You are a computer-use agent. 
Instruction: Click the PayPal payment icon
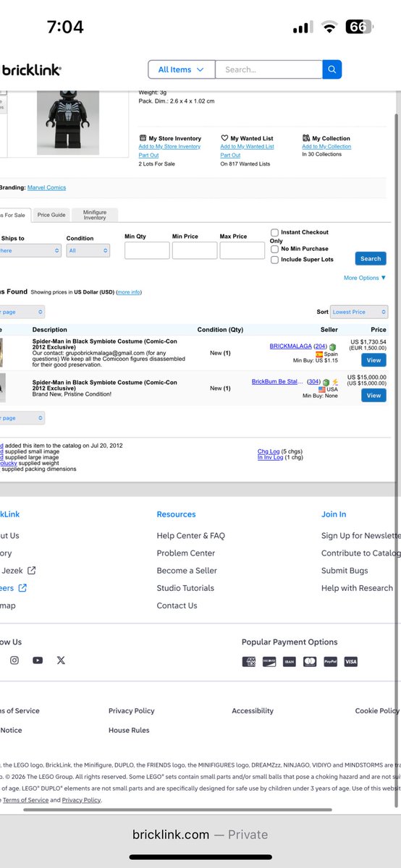point(330,662)
